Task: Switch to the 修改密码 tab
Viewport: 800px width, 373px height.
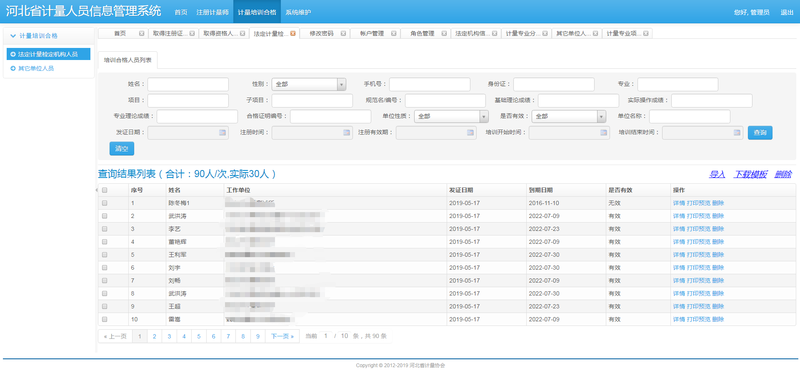Action: (x=321, y=34)
